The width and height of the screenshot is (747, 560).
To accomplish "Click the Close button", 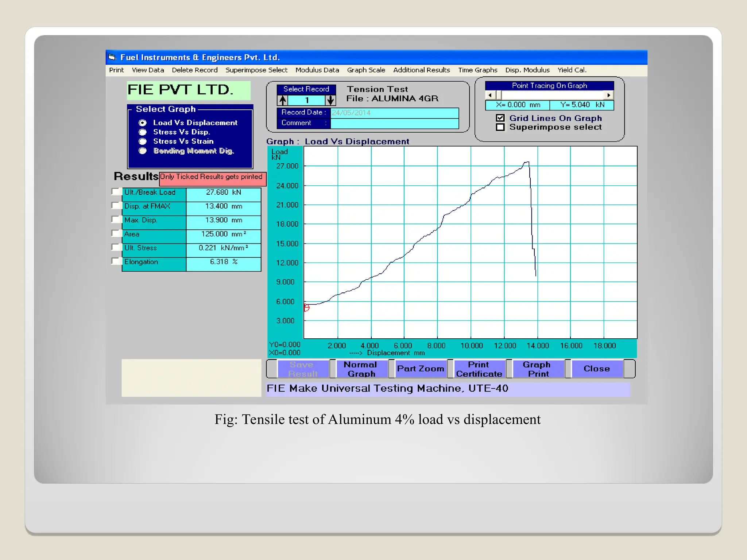I will [x=597, y=369].
